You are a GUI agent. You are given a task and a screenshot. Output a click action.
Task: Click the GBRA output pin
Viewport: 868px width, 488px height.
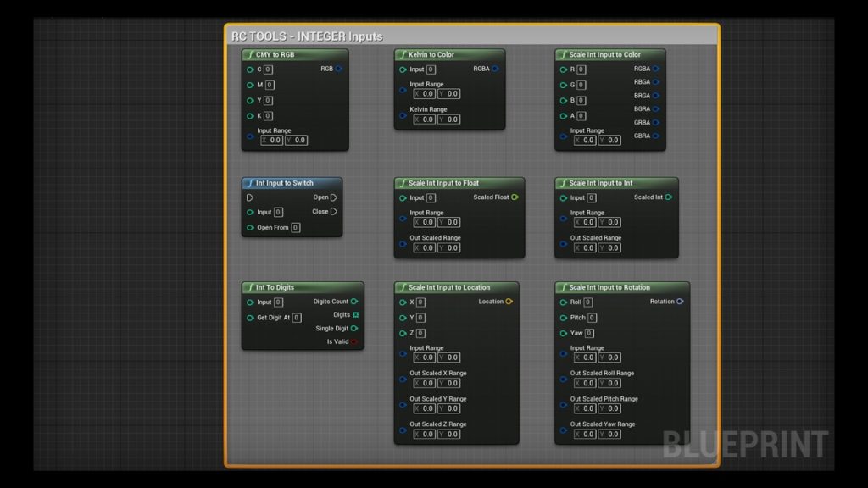click(656, 136)
